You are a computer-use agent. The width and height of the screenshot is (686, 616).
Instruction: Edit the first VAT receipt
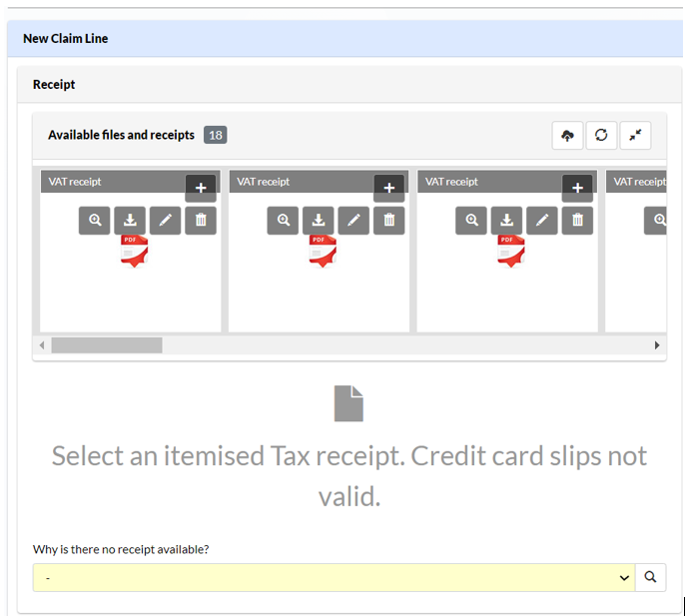pyautogui.click(x=166, y=220)
